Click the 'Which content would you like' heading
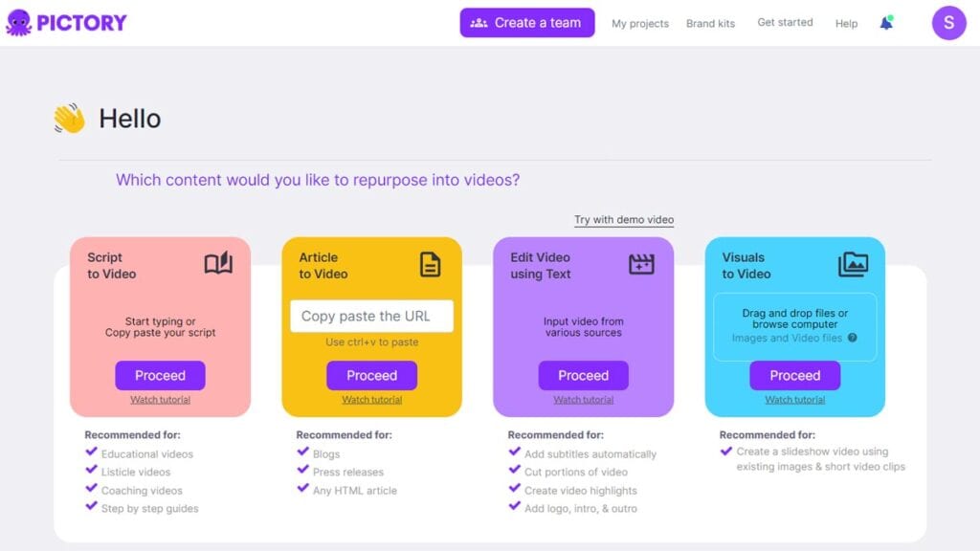Image resolution: width=980 pixels, height=551 pixels. pyautogui.click(x=318, y=180)
